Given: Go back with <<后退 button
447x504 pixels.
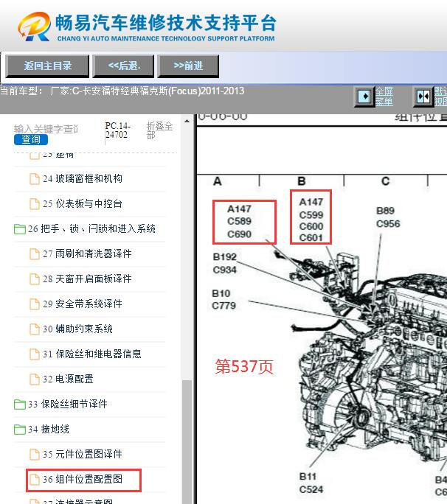Looking at the screenshot, I should (124, 66).
